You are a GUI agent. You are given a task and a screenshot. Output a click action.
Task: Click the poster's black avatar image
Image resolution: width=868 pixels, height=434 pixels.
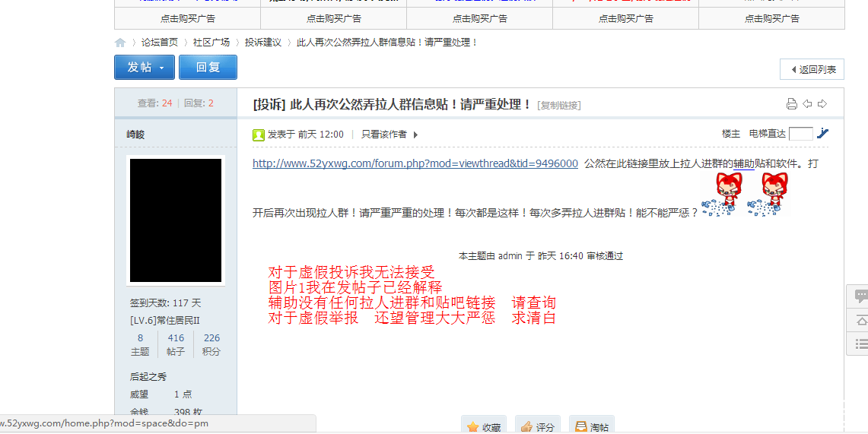click(176, 220)
